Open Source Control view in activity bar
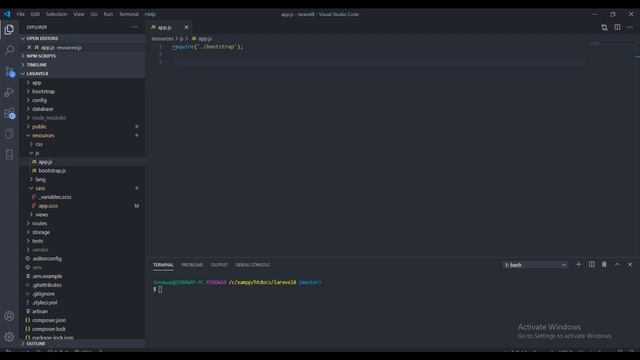640x360 pixels. [9, 71]
